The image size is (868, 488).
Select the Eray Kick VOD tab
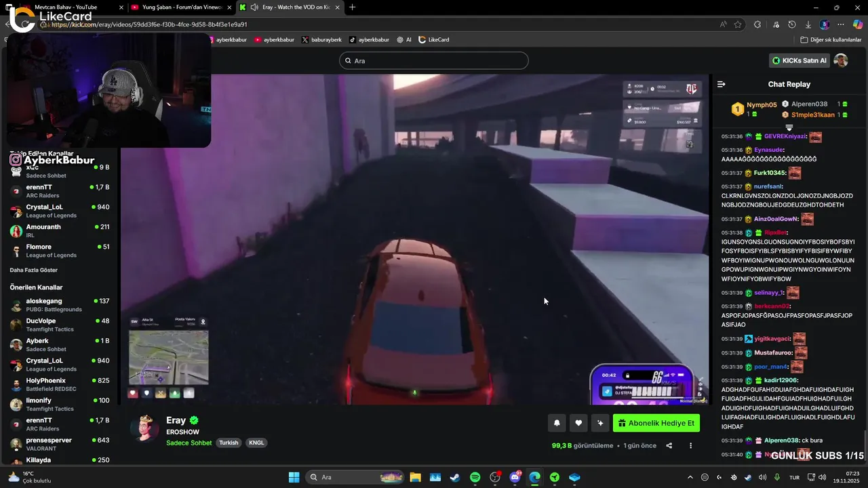point(290,7)
